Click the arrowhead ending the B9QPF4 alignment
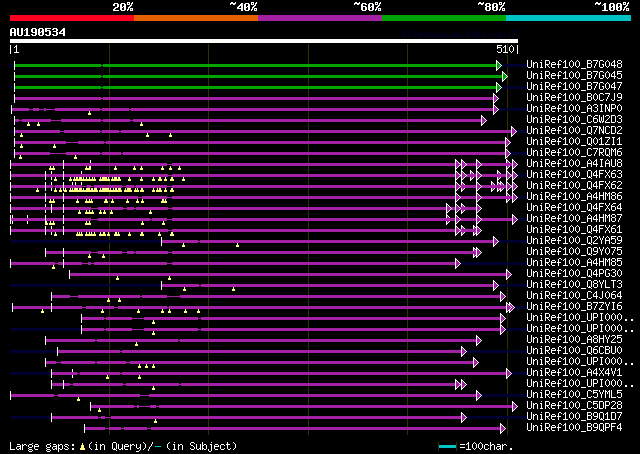Viewport: 640px width, 454px height. 503,429
